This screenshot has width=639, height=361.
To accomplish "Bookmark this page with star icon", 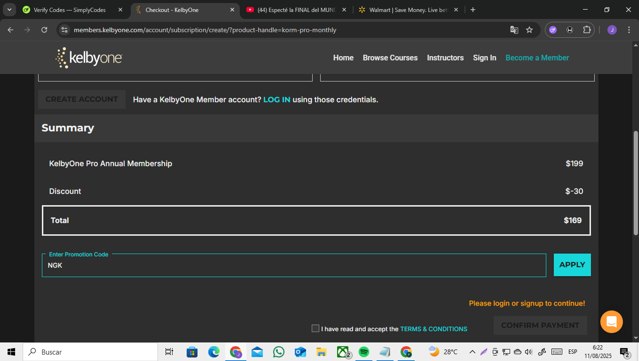I will tap(529, 30).
